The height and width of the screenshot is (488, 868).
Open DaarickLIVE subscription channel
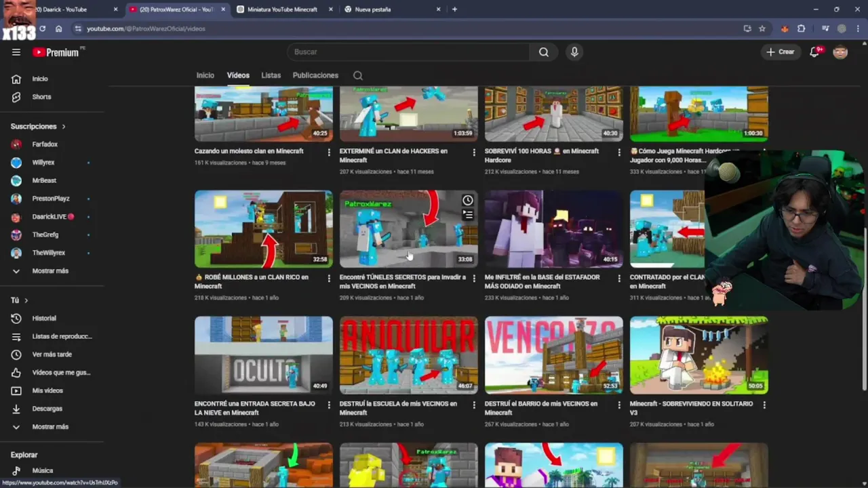(52, 217)
